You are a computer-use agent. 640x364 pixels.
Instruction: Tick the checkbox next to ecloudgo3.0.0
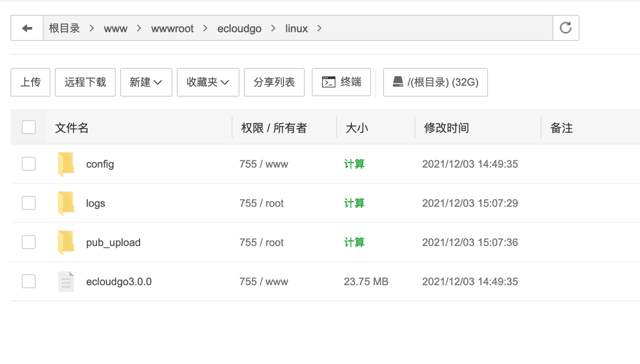click(29, 281)
